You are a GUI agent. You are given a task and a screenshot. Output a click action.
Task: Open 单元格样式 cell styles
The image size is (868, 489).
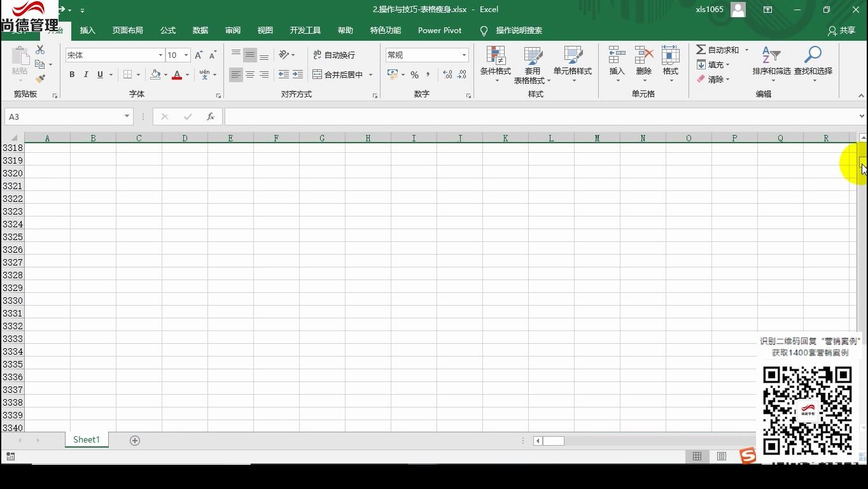(573, 64)
